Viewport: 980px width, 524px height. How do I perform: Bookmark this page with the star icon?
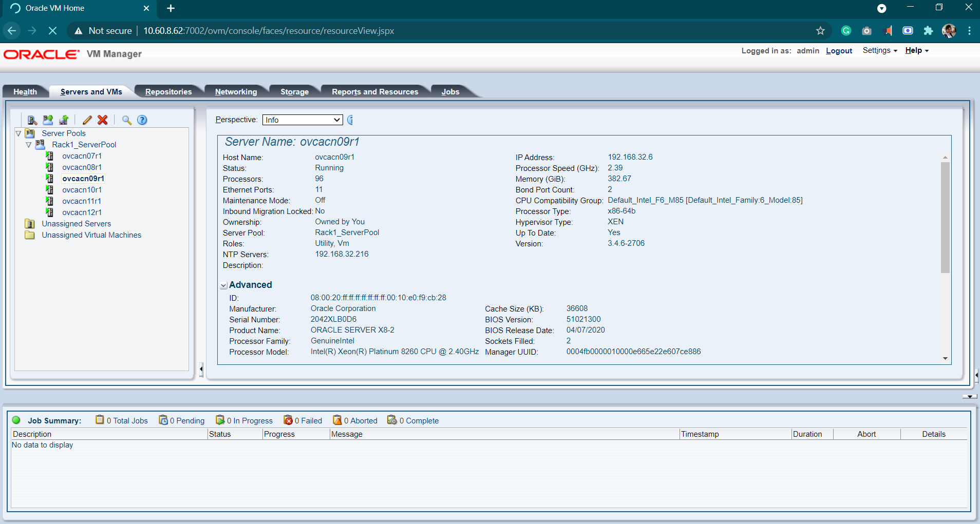[x=820, y=31]
